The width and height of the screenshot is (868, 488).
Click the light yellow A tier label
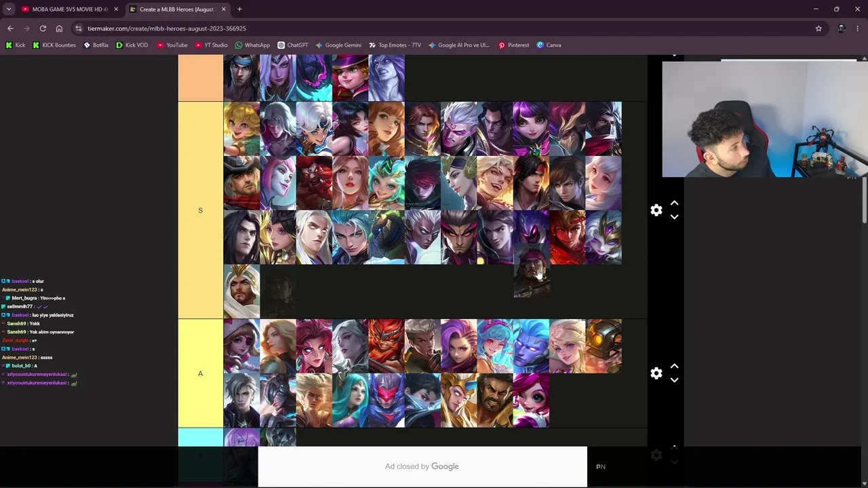coord(200,373)
